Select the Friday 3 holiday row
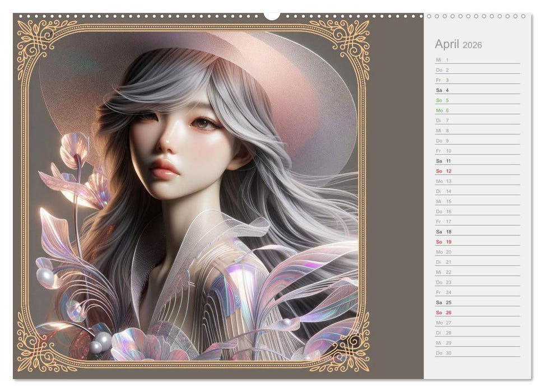 click(x=477, y=80)
